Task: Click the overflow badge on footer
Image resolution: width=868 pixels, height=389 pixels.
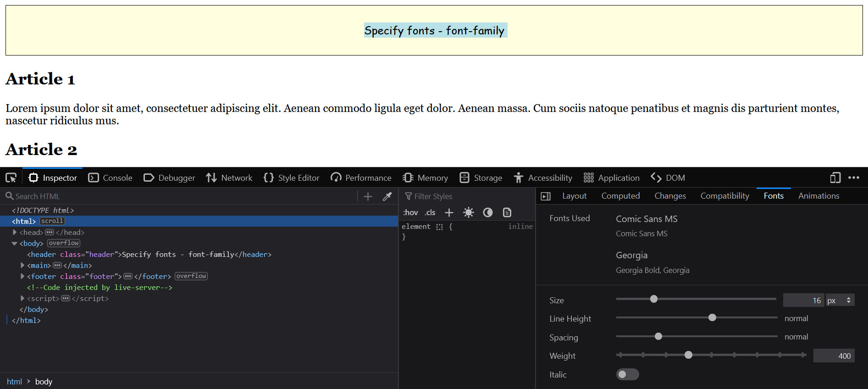Action: 191,276
